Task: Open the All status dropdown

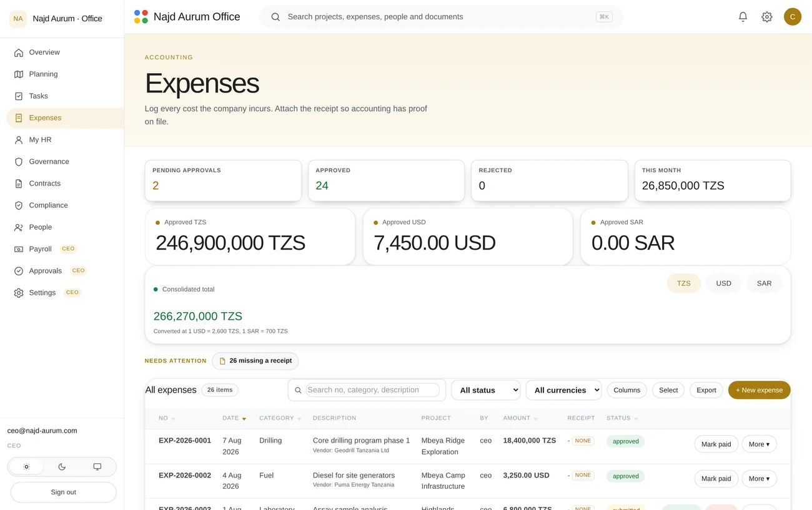Action: click(486, 390)
